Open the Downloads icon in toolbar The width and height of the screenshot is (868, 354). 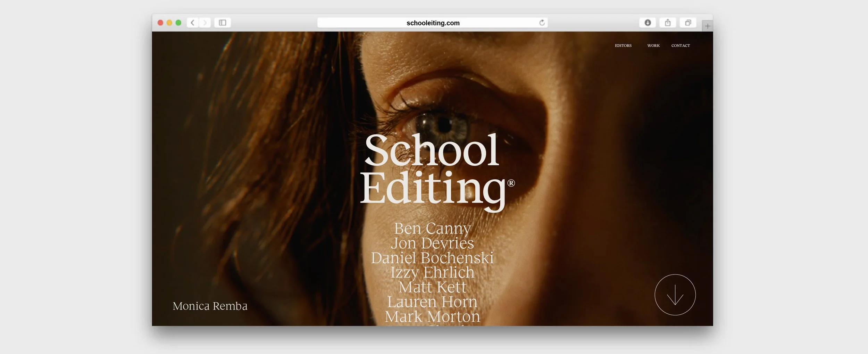click(648, 23)
